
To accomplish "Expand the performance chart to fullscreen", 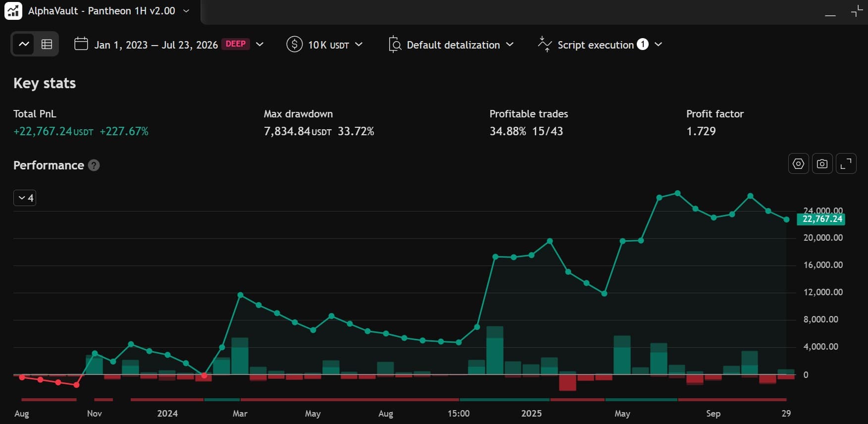I will [846, 164].
